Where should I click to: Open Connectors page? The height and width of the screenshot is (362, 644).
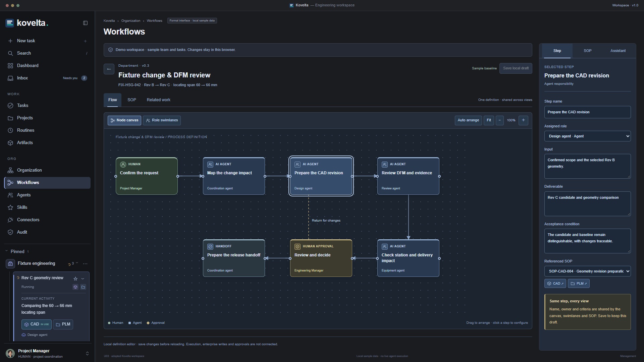pos(47,220)
